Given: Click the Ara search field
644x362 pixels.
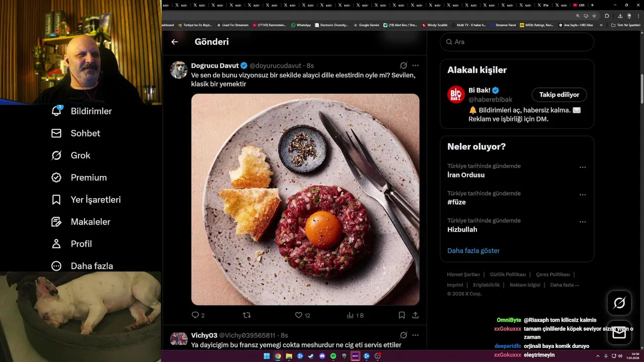Looking at the screenshot, I should pos(517,42).
